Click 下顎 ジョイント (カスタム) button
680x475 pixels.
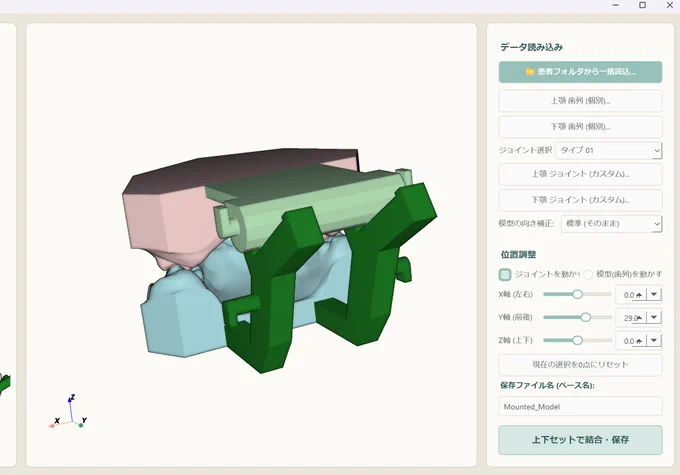(580, 200)
